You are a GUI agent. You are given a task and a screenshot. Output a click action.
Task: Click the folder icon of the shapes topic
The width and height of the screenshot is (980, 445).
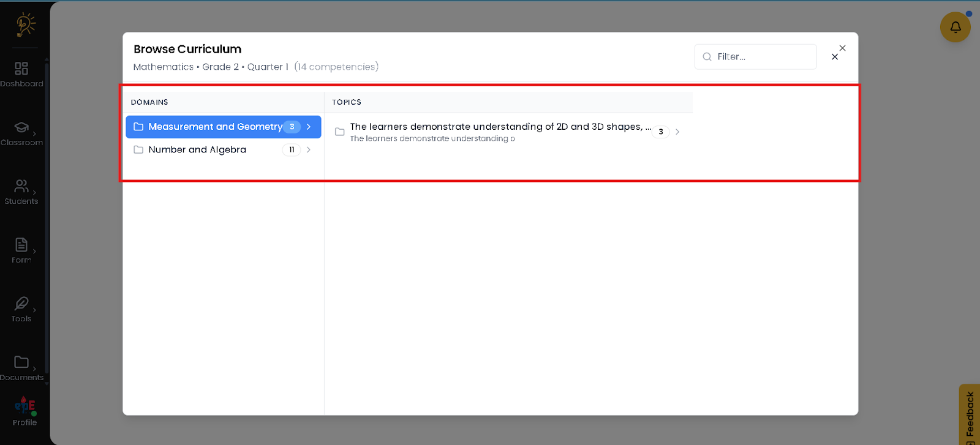click(x=340, y=132)
